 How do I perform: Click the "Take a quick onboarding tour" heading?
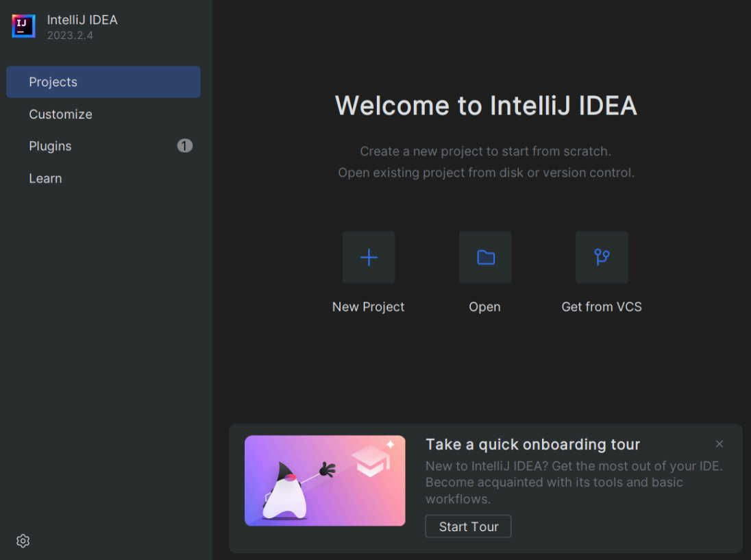point(532,445)
